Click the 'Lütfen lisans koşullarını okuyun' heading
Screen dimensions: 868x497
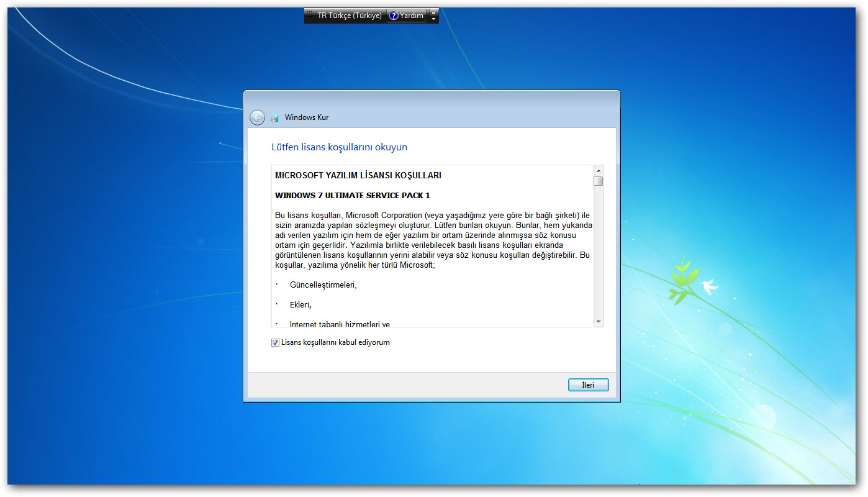tap(340, 147)
